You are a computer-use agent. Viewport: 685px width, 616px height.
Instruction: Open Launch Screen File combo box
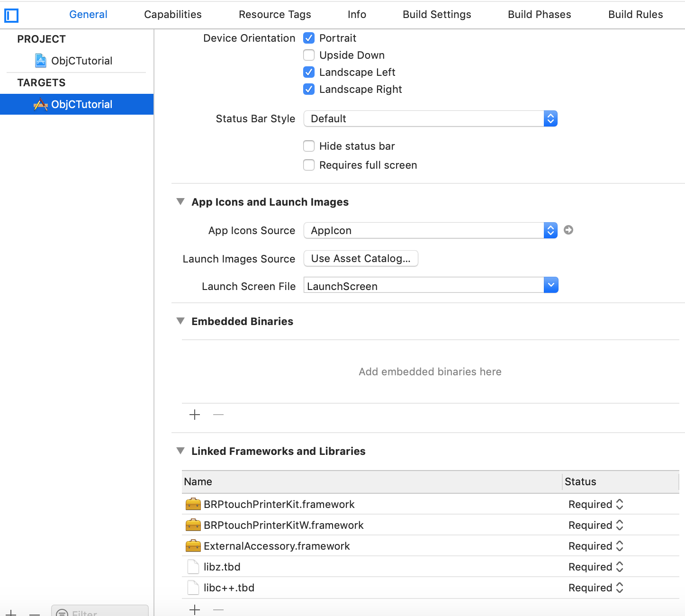pyautogui.click(x=550, y=285)
